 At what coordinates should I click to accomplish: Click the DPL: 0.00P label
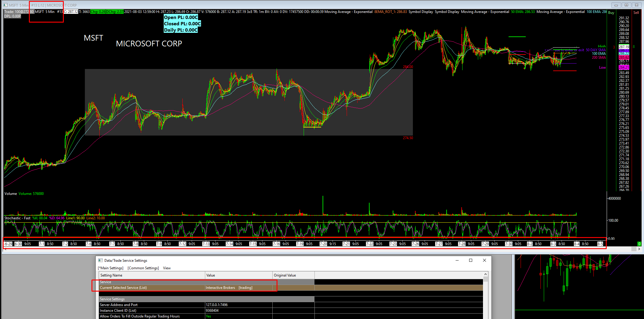coord(12,16)
